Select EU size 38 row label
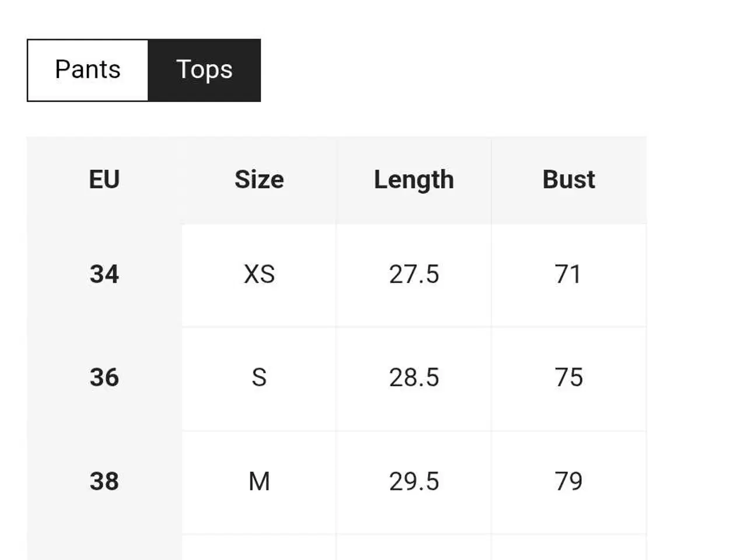Viewport: 747px width, 560px height. click(104, 482)
